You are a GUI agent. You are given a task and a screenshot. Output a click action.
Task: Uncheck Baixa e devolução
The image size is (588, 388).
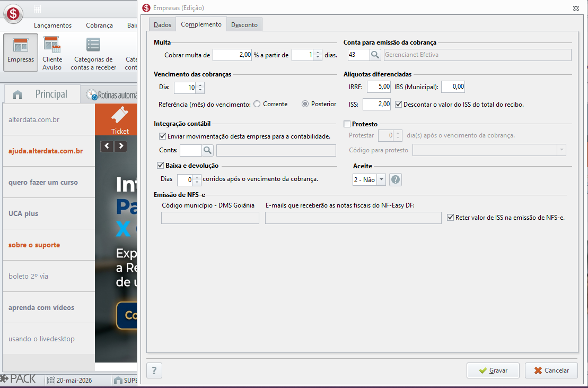[161, 166]
